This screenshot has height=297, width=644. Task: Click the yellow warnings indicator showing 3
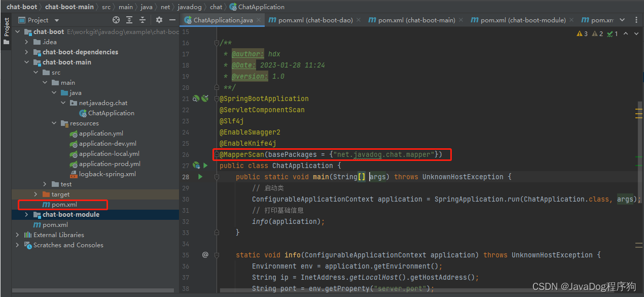tap(582, 34)
